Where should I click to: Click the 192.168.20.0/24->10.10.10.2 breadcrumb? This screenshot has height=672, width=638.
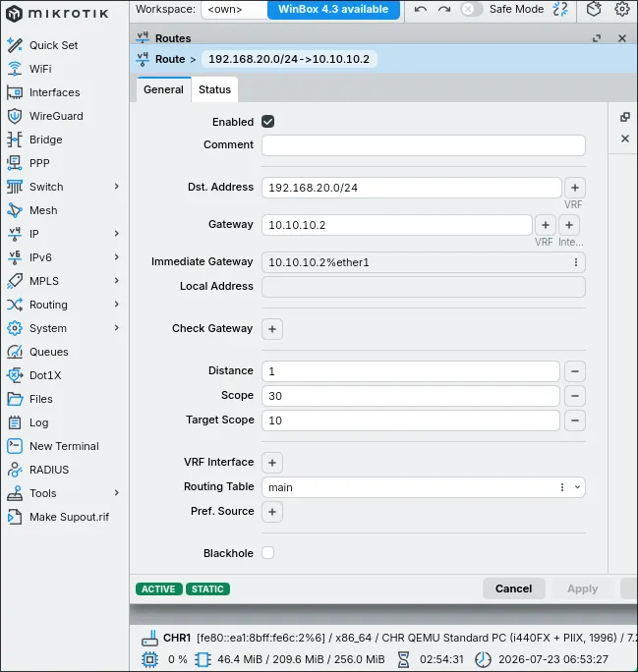click(289, 59)
